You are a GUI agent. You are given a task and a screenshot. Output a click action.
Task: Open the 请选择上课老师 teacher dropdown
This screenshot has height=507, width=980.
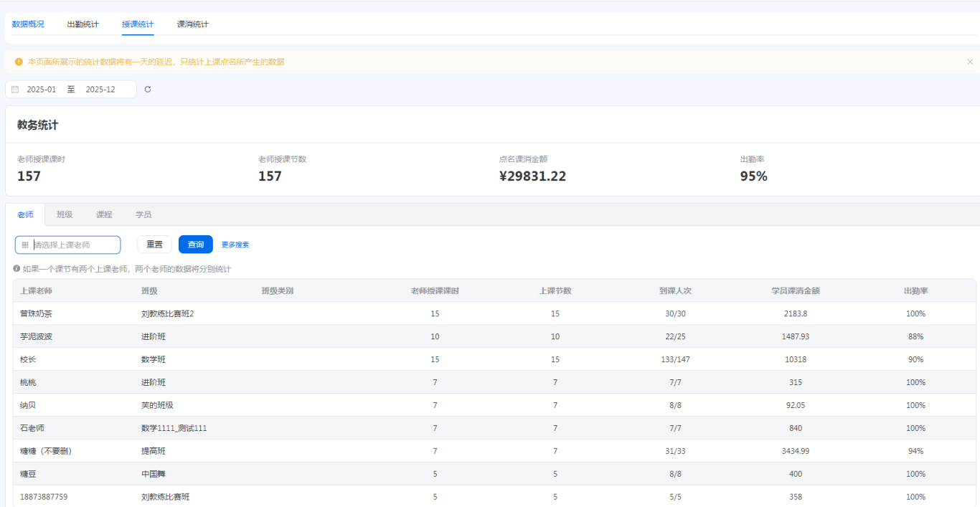[72, 245]
